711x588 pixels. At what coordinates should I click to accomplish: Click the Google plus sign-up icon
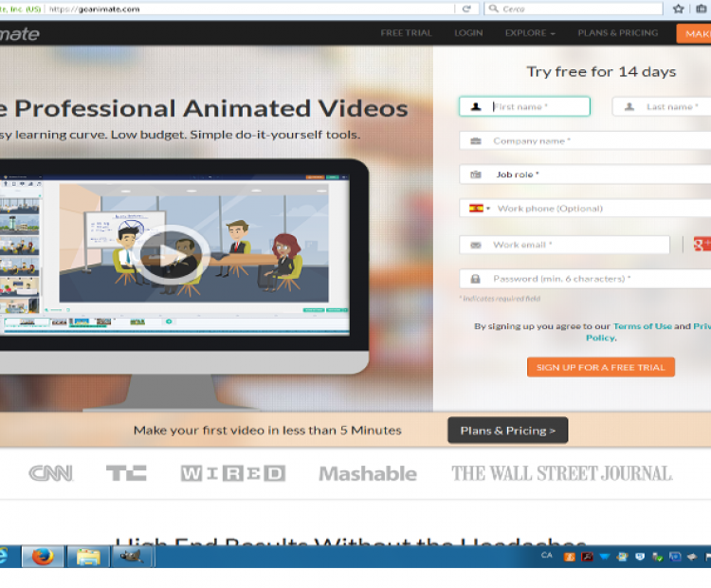[702, 244]
